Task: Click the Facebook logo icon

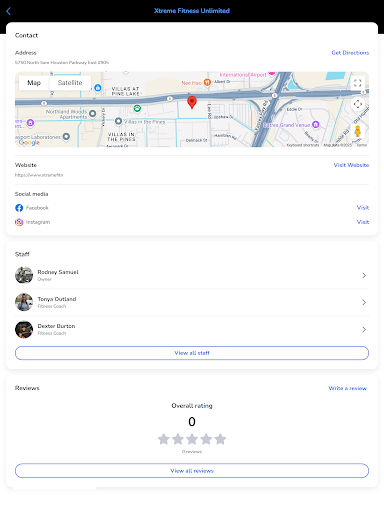Action: [19, 208]
